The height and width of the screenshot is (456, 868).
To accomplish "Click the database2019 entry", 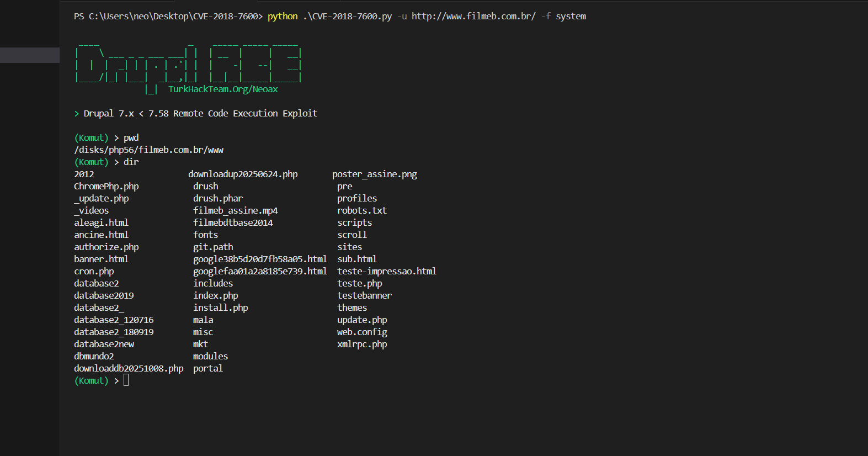I will [x=104, y=296].
